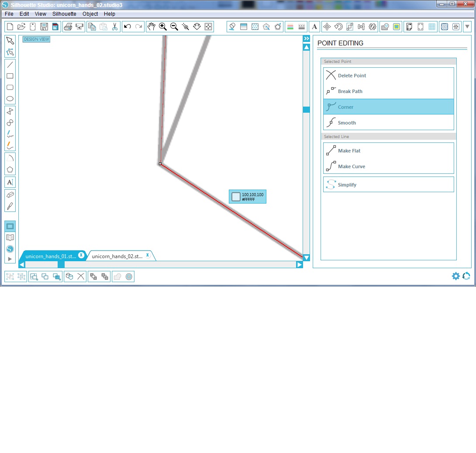
Task: Switch to unicorn_hands_01 document tab
Action: coord(51,256)
